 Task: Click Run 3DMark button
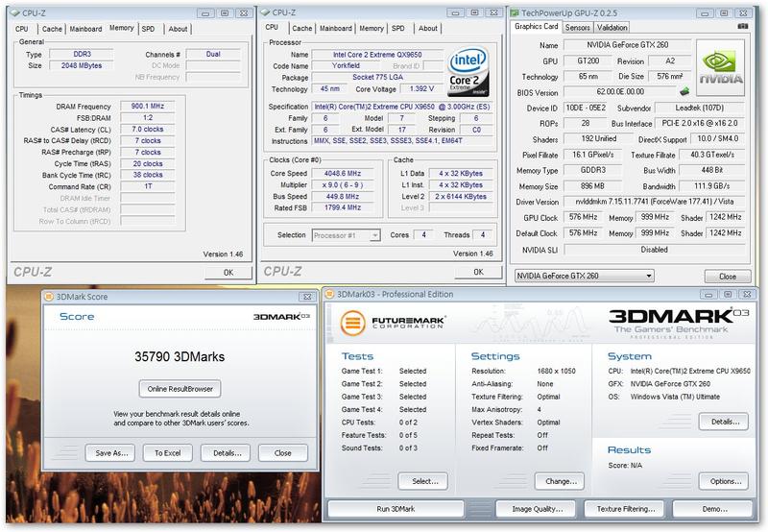click(396, 509)
